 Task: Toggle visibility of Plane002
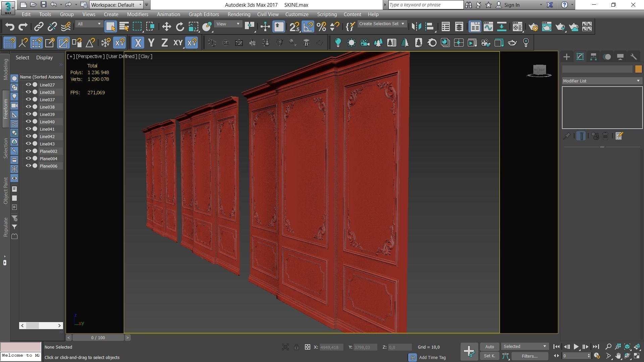click(x=29, y=151)
